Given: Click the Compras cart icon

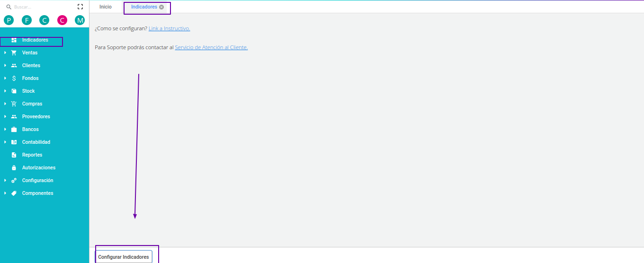Looking at the screenshot, I should (x=14, y=104).
